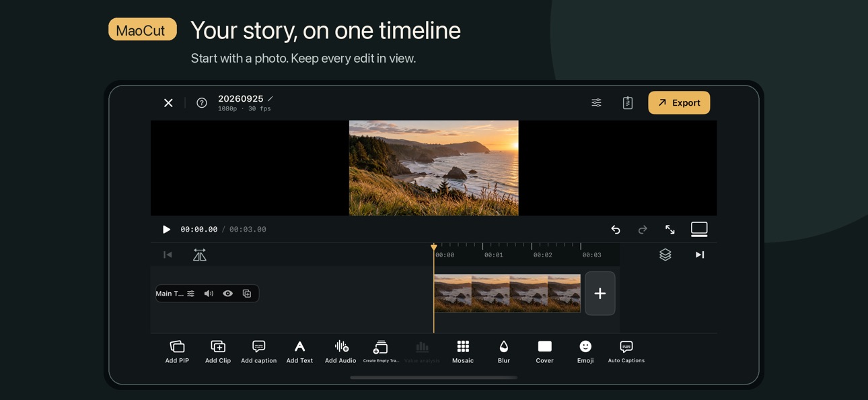Open the clipboard notes icon beside Export
Viewport: 868px width, 400px height.
point(628,103)
